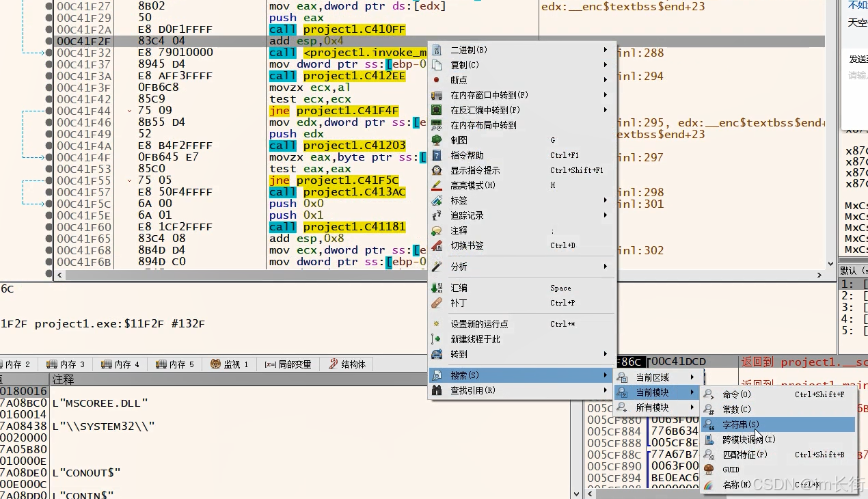Click the assemble icon beside 汇编
This screenshot has width=868, height=499.
tap(437, 288)
